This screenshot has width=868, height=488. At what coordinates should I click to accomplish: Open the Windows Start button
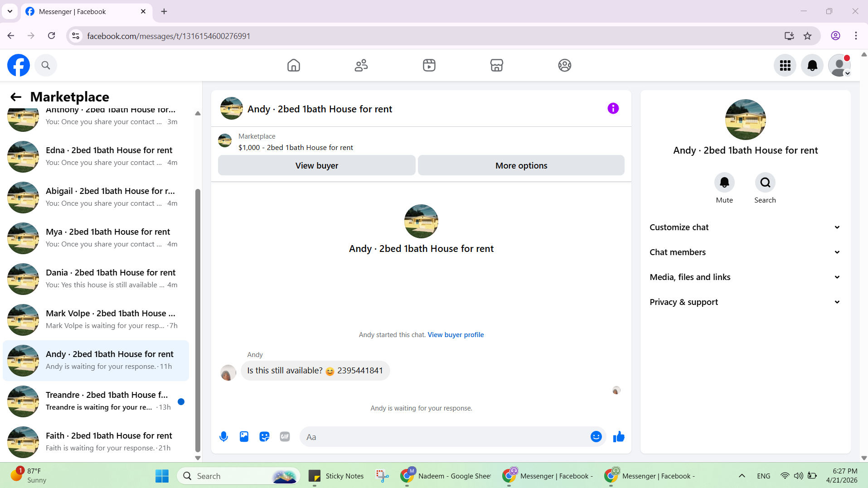click(162, 476)
